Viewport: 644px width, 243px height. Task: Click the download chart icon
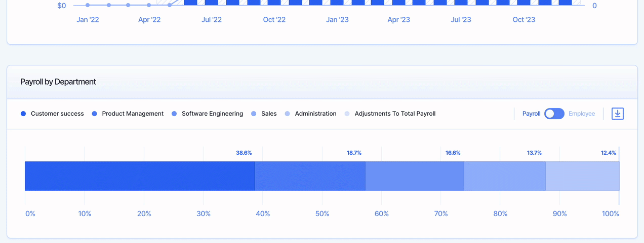617,114
